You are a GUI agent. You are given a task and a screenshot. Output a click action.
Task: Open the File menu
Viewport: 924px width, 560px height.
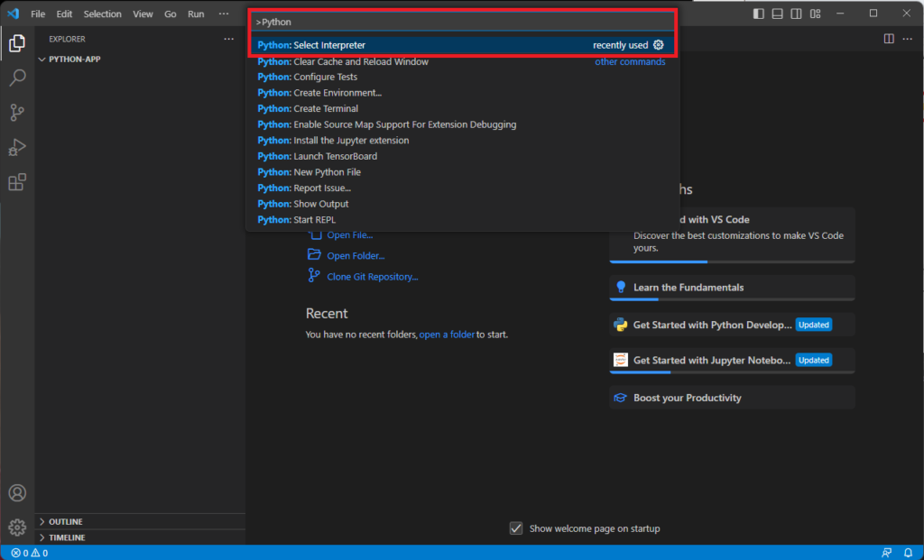[x=38, y=14]
